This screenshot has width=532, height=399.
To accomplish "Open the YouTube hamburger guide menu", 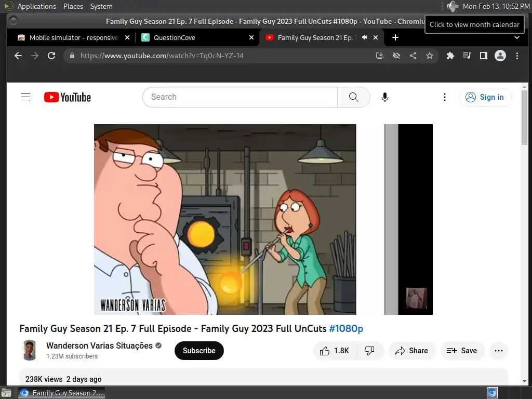I will (25, 97).
